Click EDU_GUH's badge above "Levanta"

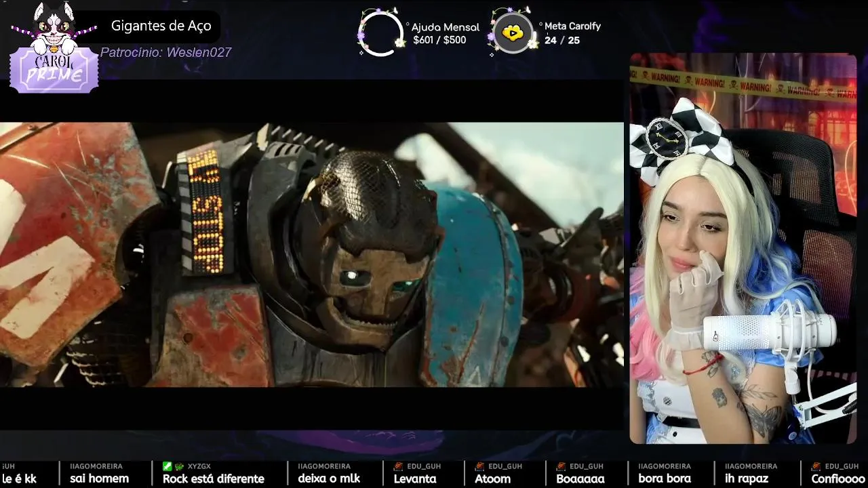coord(399,466)
